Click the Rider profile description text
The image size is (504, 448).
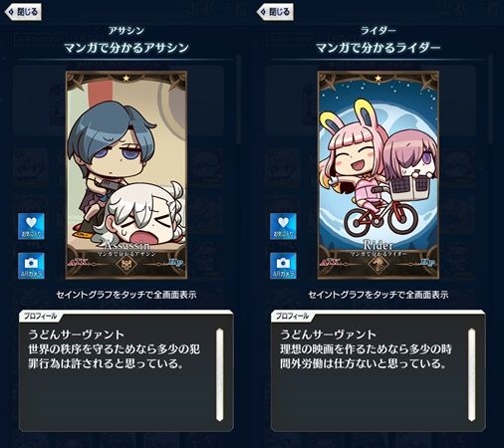click(x=366, y=349)
